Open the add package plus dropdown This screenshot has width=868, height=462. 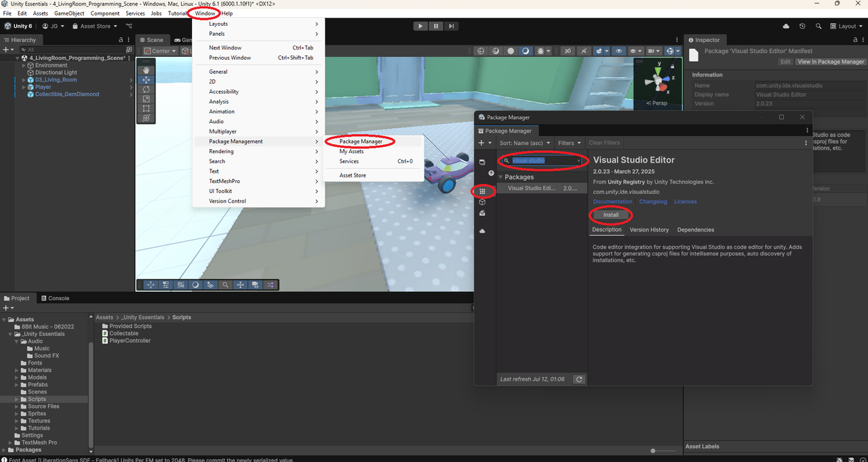click(x=484, y=143)
